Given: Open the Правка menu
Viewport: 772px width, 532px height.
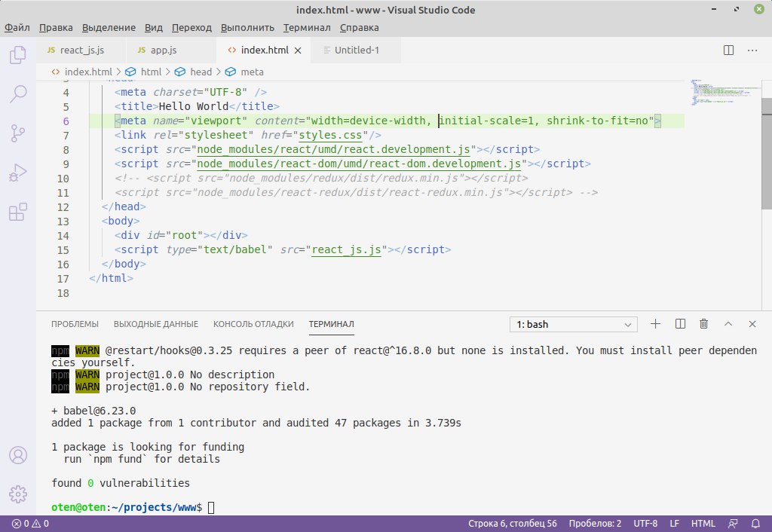Looking at the screenshot, I should [56, 28].
